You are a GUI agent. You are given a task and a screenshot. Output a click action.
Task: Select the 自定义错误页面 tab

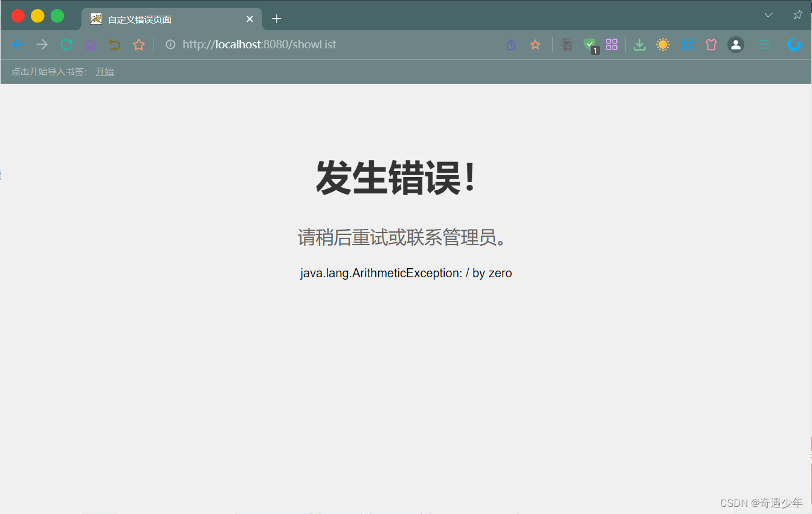coord(172,19)
